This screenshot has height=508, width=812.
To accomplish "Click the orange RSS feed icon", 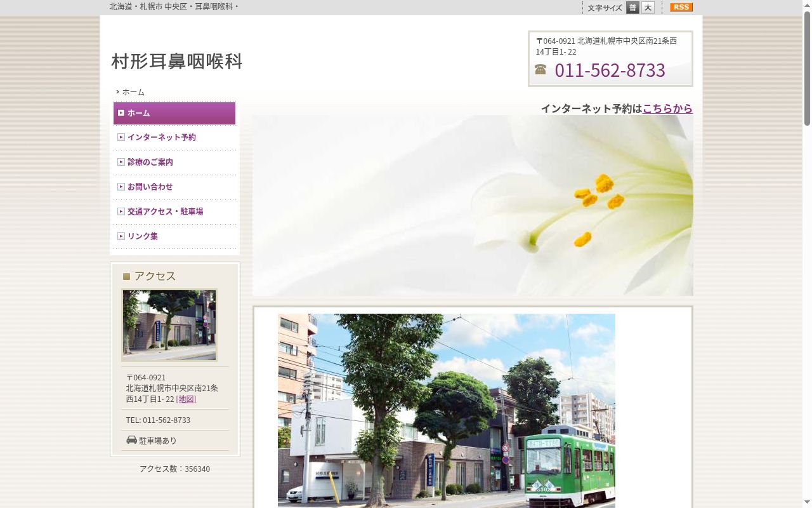I will tap(681, 7).
